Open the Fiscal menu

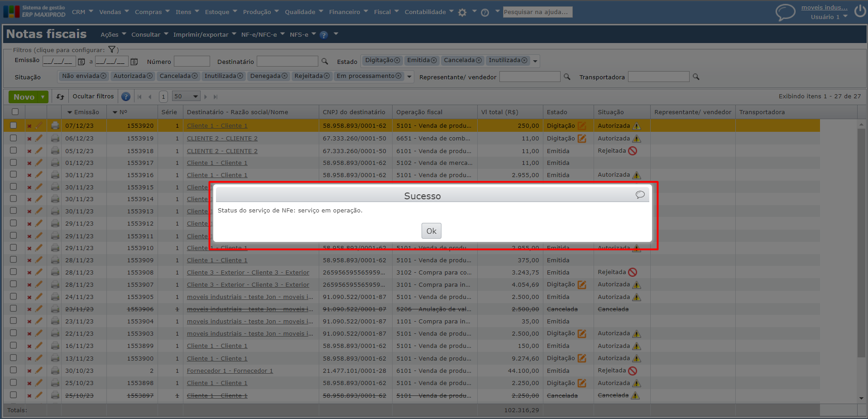click(386, 12)
